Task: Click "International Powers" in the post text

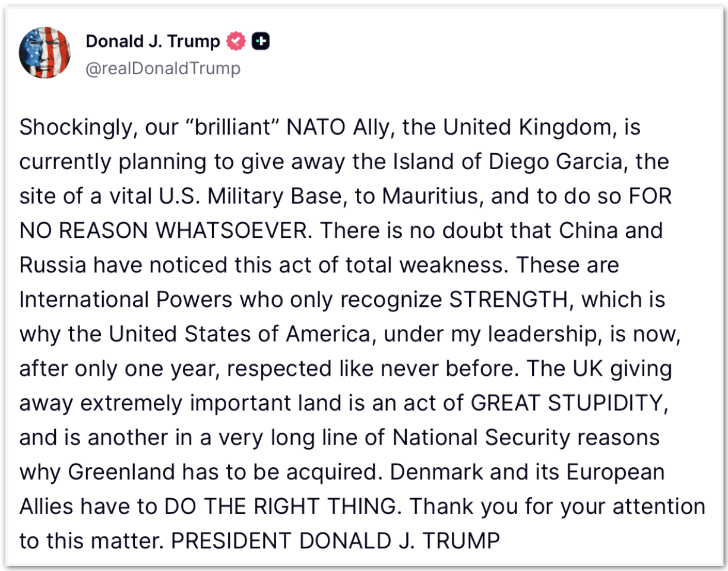Action: click(x=125, y=300)
